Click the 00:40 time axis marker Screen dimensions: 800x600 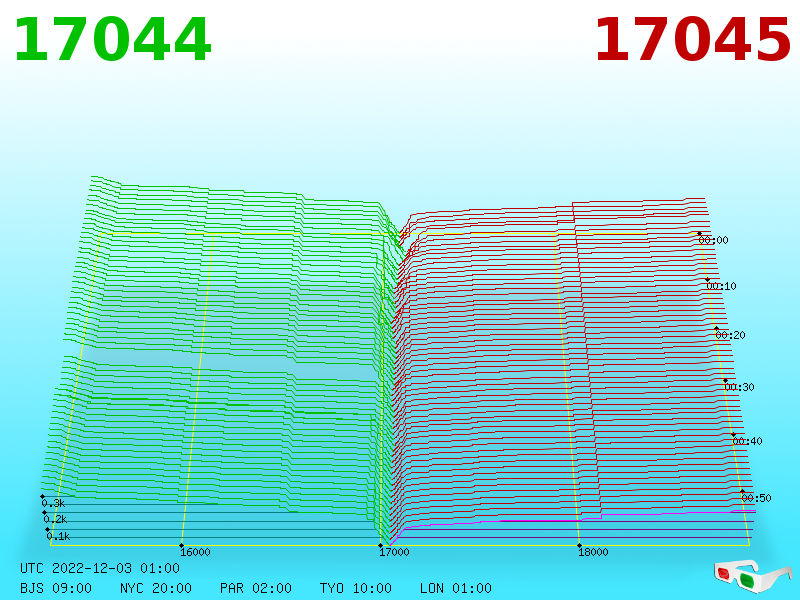[x=747, y=441]
